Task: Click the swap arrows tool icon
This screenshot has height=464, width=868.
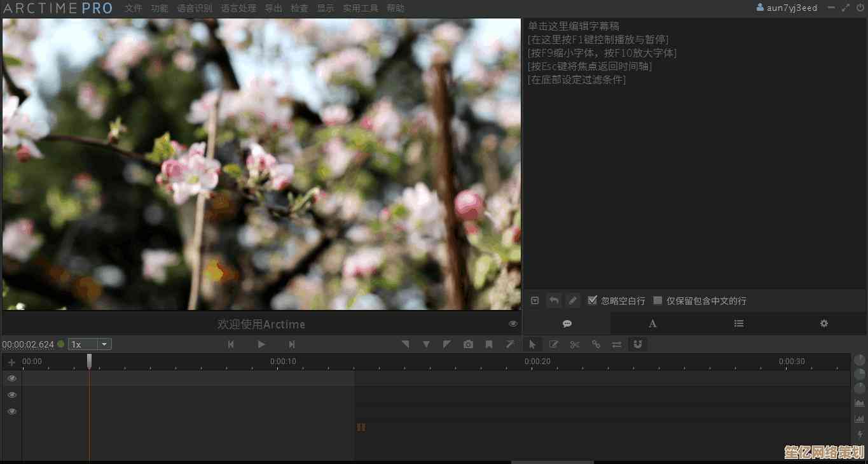Action: point(617,344)
